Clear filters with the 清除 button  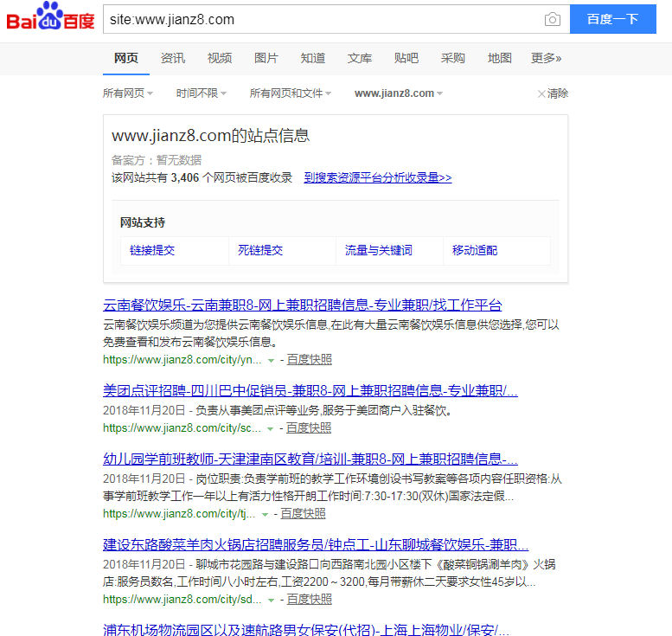(553, 93)
